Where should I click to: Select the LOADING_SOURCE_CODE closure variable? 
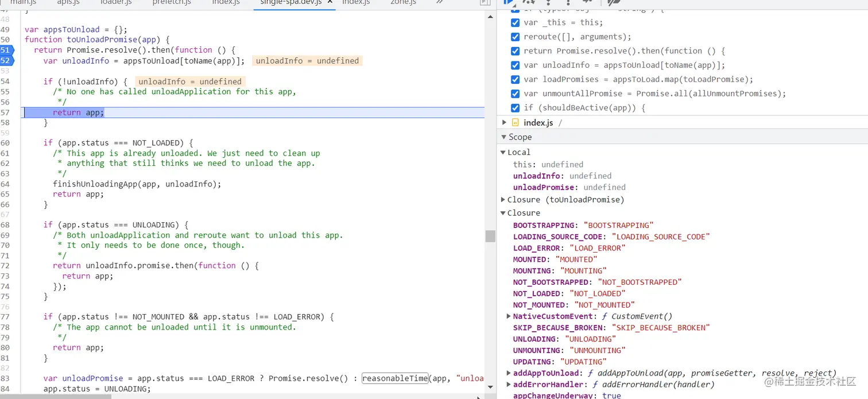pos(612,237)
